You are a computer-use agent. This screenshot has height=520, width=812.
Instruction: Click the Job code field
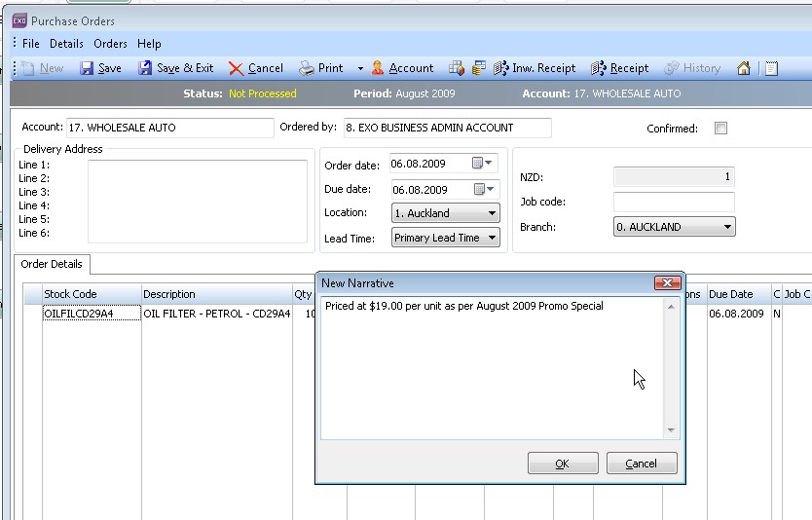coord(674,202)
